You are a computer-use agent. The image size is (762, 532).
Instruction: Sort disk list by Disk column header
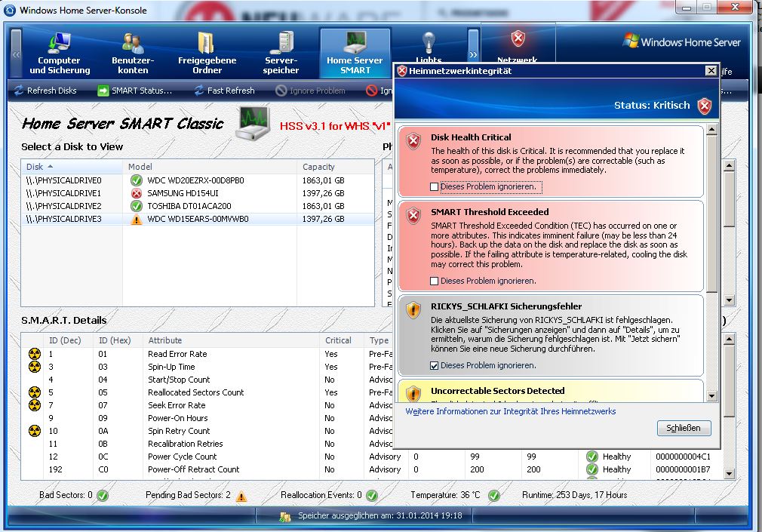[x=72, y=167]
